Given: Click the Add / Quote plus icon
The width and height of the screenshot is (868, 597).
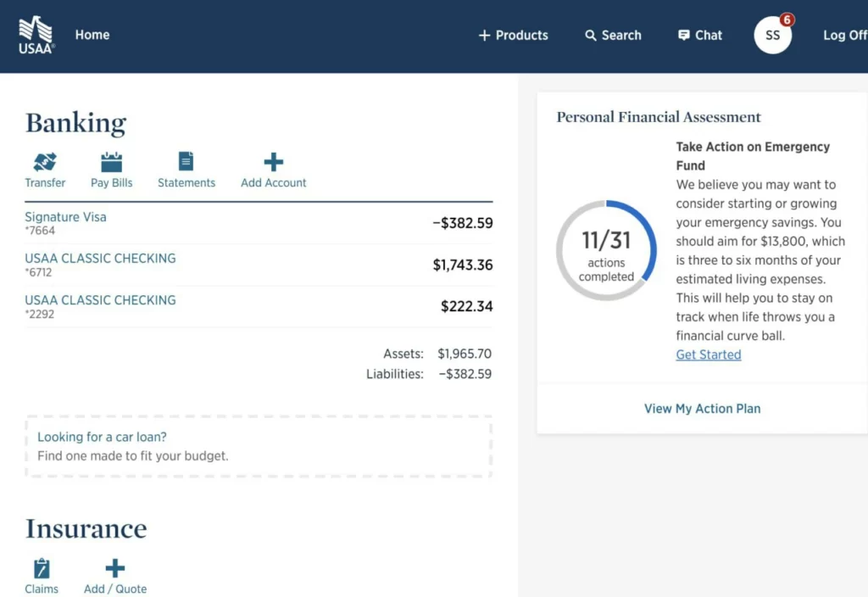Looking at the screenshot, I should point(115,568).
